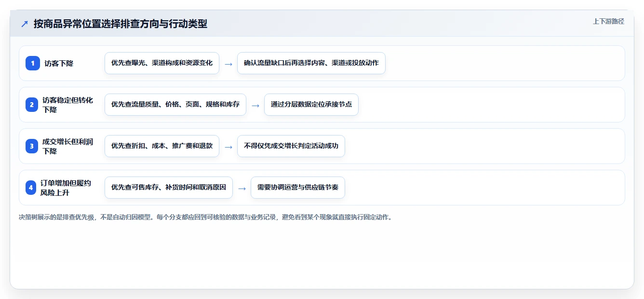Open the 确认流量缺口后再选择内容、渠道或投放动作 box
Image resolution: width=644 pixels, height=299 pixels.
(311, 63)
